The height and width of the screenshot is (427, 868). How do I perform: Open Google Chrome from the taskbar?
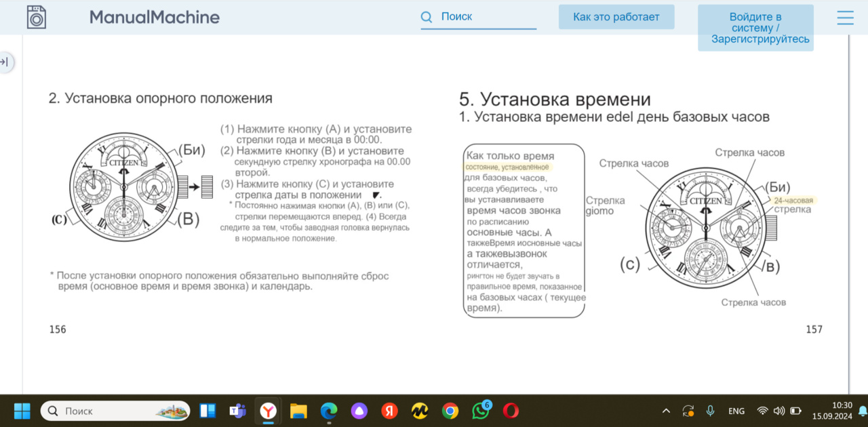click(450, 411)
